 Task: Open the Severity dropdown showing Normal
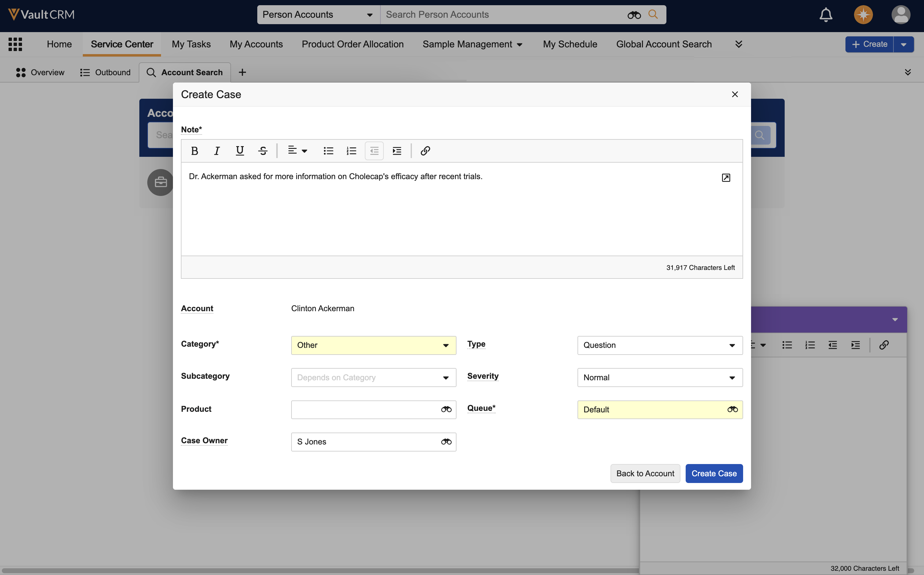click(x=659, y=378)
